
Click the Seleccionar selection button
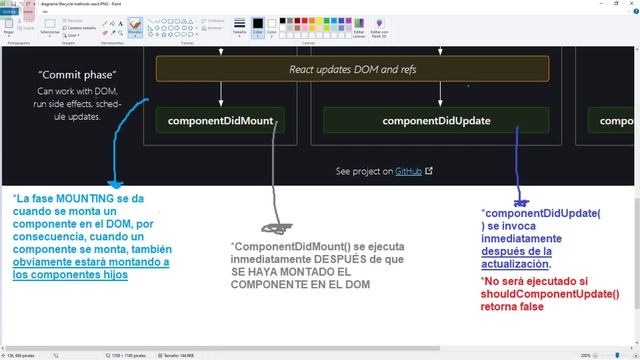(50, 25)
